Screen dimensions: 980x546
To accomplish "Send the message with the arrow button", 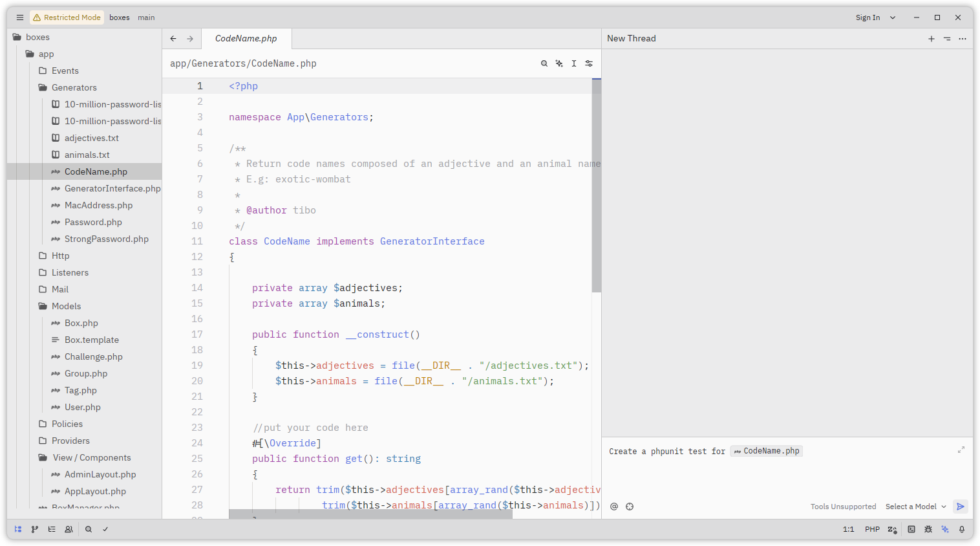I will [961, 507].
